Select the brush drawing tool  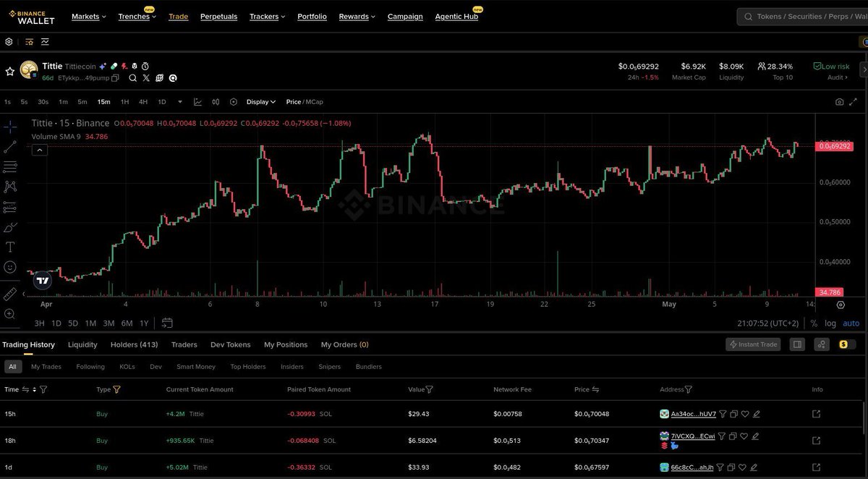pos(10,227)
